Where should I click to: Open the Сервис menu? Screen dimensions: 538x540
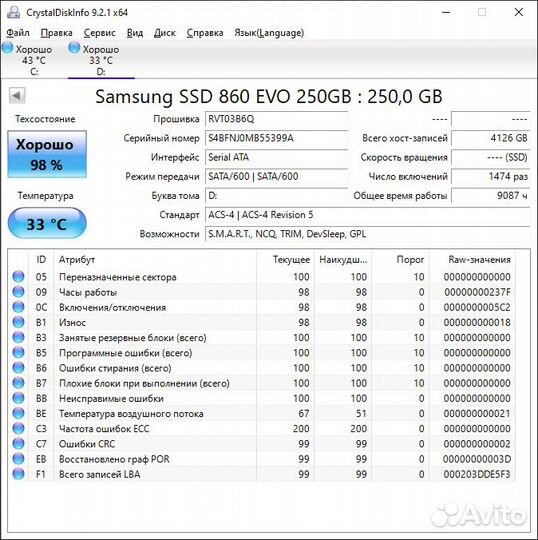click(100, 33)
